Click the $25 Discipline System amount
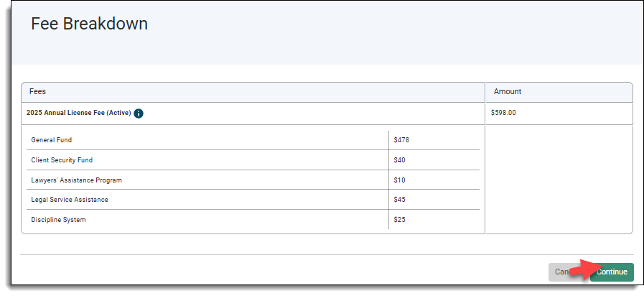Viewport: 644px width, 296px height. click(x=400, y=220)
